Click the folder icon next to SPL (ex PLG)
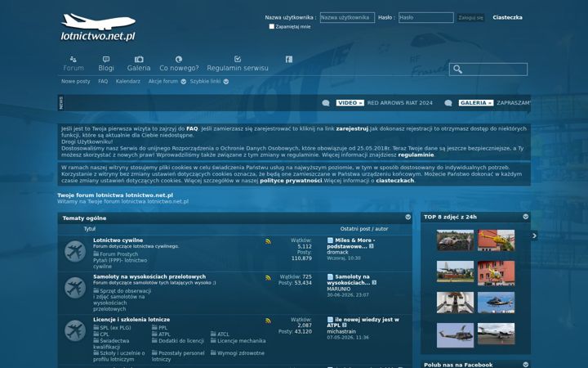 pos(96,327)
